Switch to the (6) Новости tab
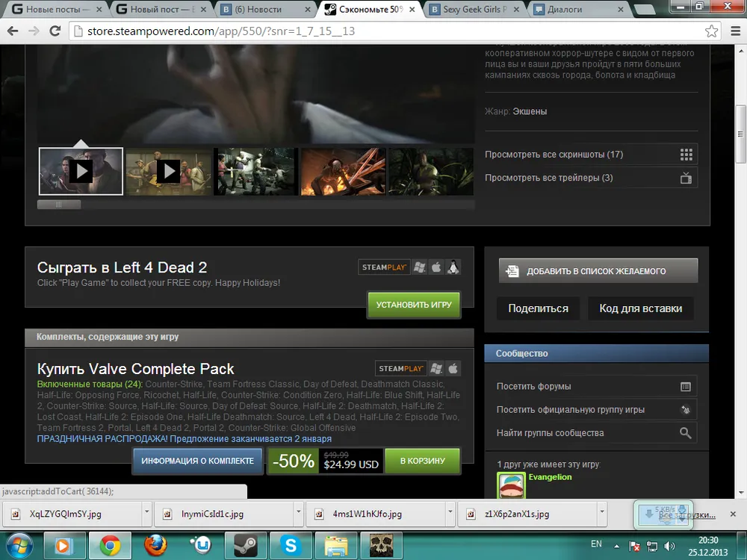 (266, 9)
